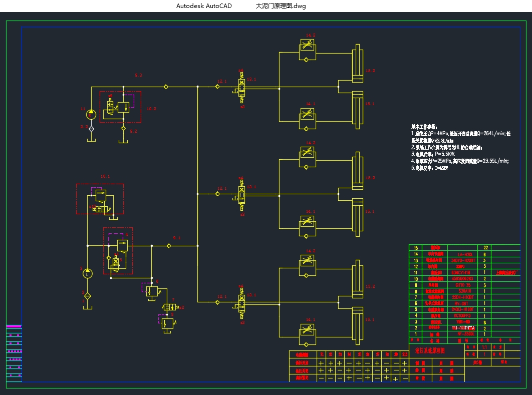Click the pump symbol labeled 11
This screenshot has width=532, height=395.
point(91,114)
